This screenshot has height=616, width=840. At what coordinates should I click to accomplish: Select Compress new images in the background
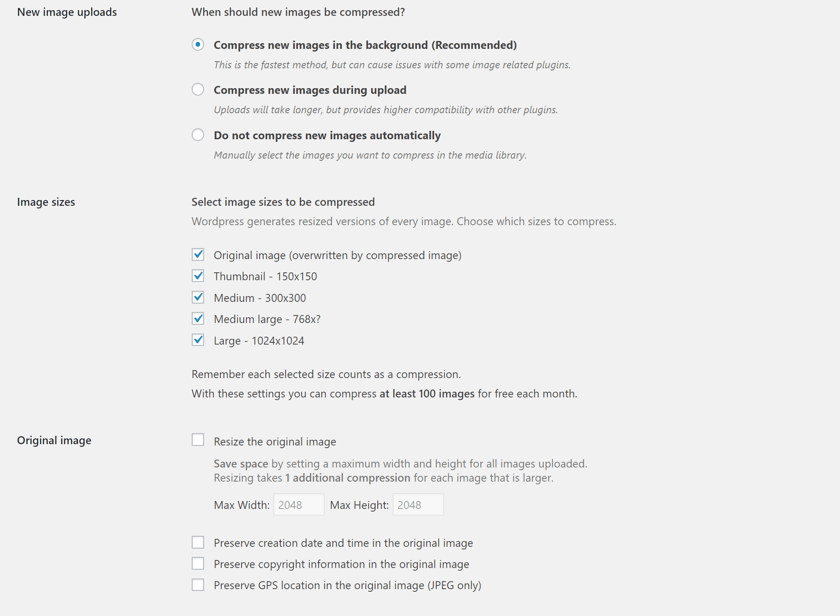point(198,45)
